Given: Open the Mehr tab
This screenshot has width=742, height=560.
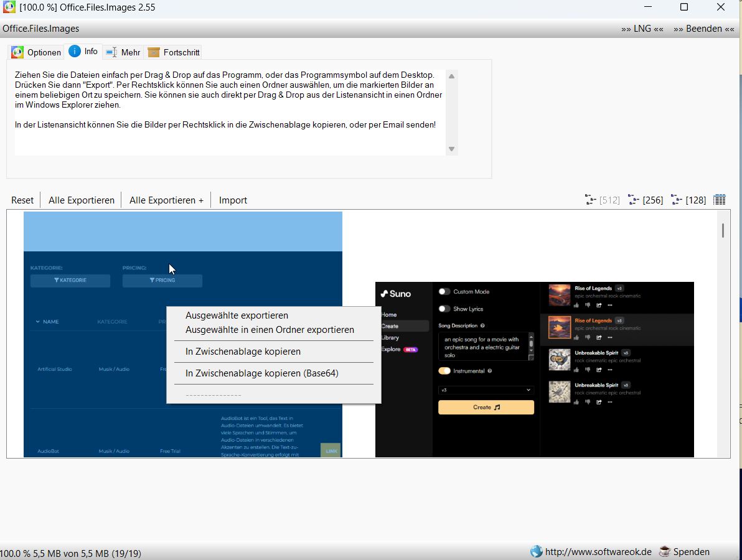Looking at the screenshot, I should pyautogui.click(x=123, y=52).
